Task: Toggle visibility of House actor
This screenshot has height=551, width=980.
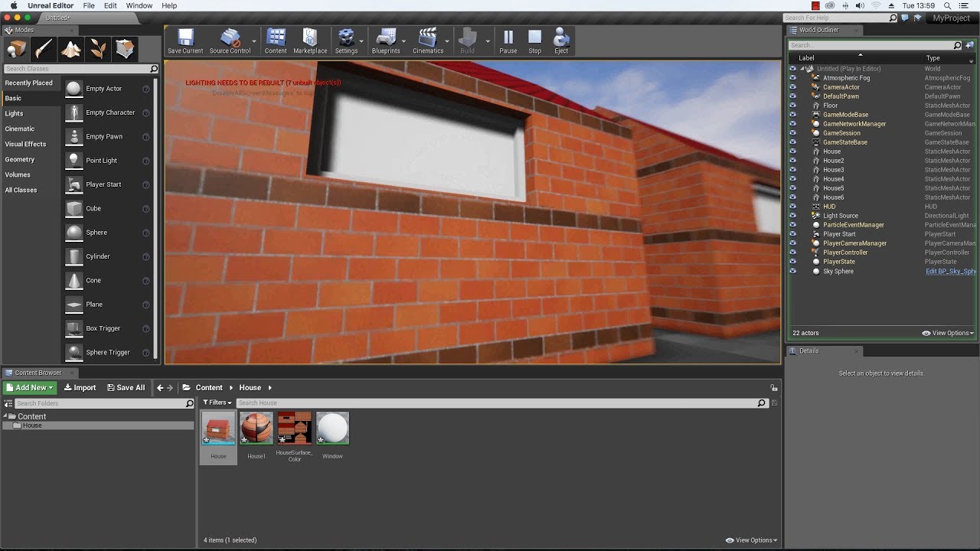Action: click(792, 152)
